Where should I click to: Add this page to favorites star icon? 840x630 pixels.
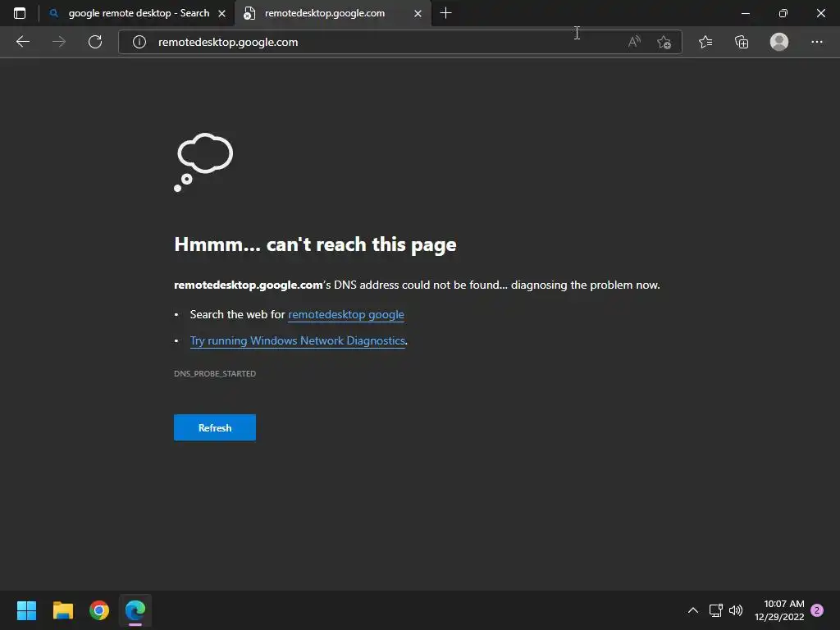[x=664, y=42]
